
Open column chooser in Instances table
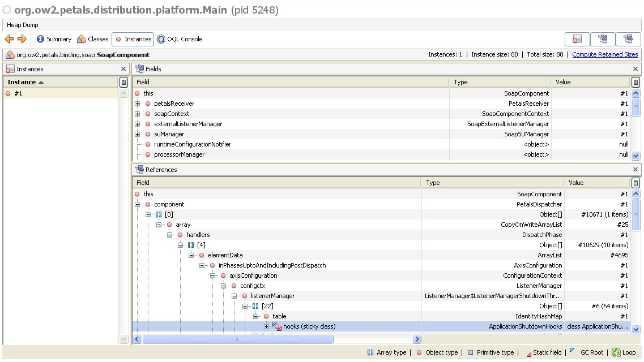point(123,82)
